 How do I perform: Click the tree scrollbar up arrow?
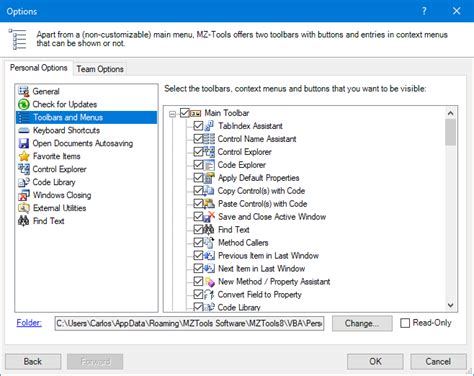tap(451, 113)
